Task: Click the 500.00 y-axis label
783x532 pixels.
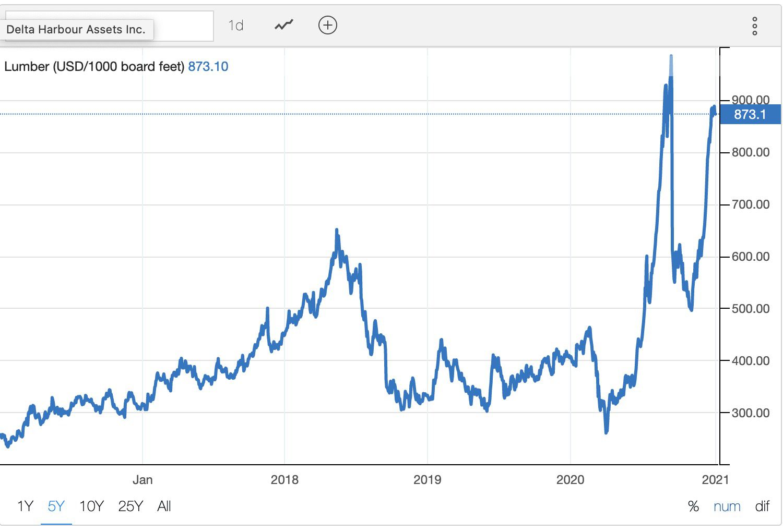Action: pyautogui.click(x=751, y=309)
